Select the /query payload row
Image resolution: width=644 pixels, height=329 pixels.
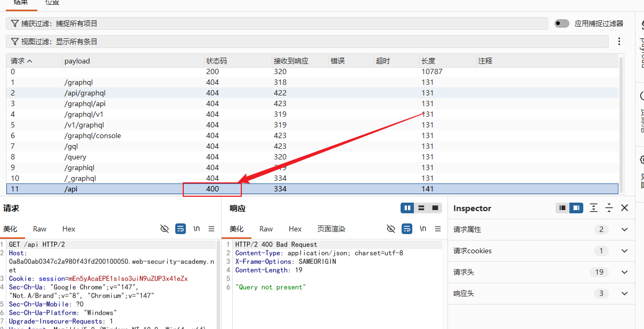pos(312,157)
